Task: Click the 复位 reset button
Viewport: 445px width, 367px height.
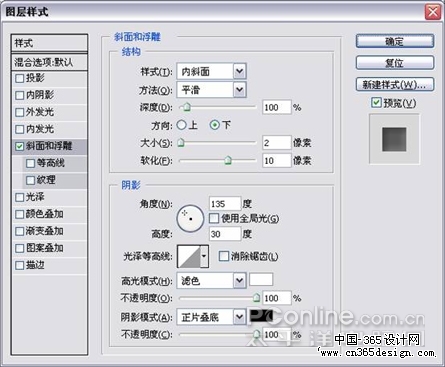Action: [x=395, y=63]
